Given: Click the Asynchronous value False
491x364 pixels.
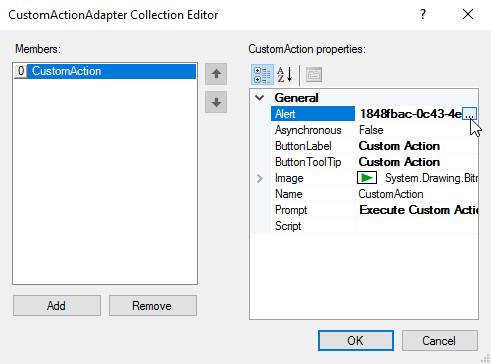Looking at the screenshot, I should tap(417, 130).
